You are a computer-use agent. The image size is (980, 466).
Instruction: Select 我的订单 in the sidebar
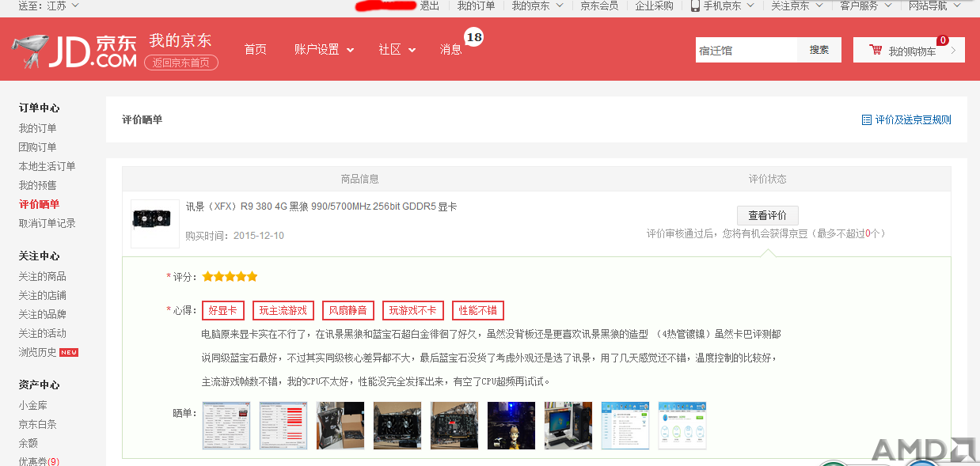click(x=38, y=128)
